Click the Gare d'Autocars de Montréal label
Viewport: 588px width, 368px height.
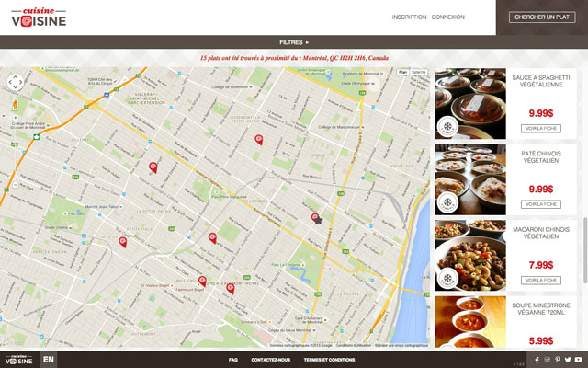point(311,320)
